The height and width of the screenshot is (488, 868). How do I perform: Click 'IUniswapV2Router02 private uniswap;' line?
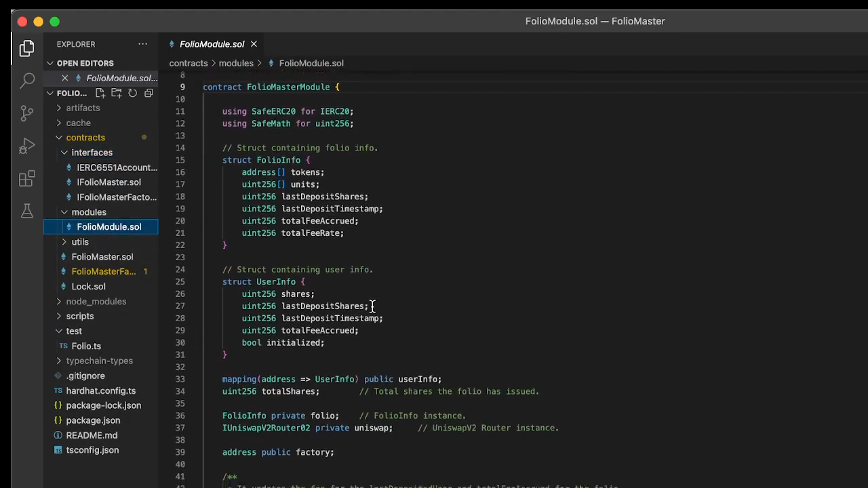[x=307, y=428]
